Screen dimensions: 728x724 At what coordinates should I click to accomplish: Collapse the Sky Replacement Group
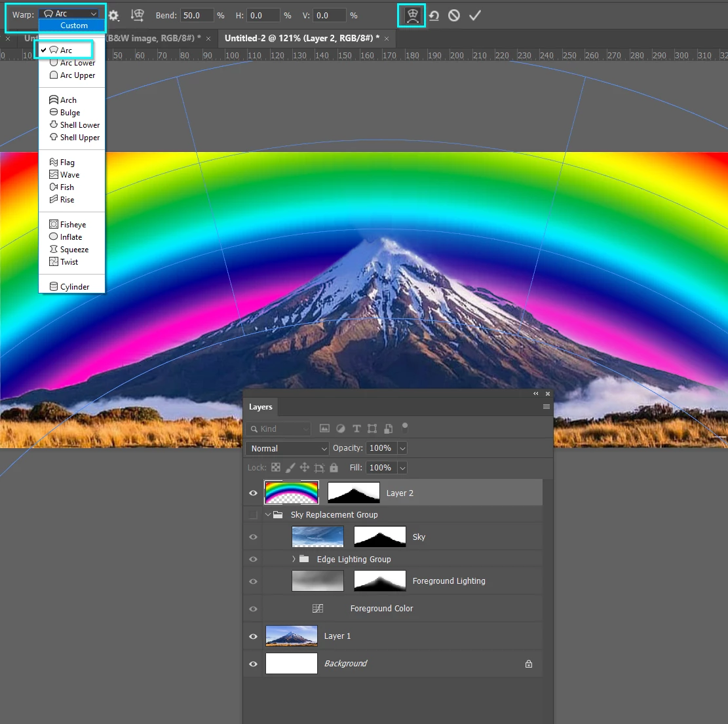tap(268, 514)
